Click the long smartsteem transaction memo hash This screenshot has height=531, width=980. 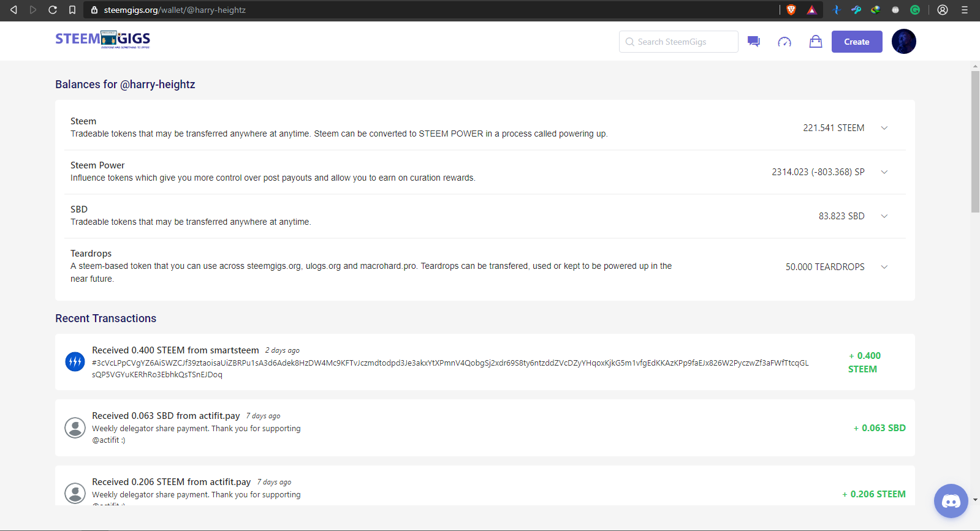coord(450,369)
